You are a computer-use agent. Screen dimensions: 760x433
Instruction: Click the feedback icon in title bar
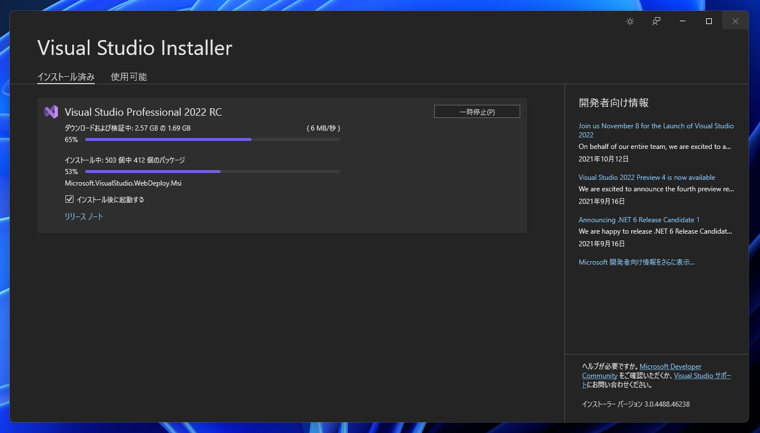(x=656, y=21)
